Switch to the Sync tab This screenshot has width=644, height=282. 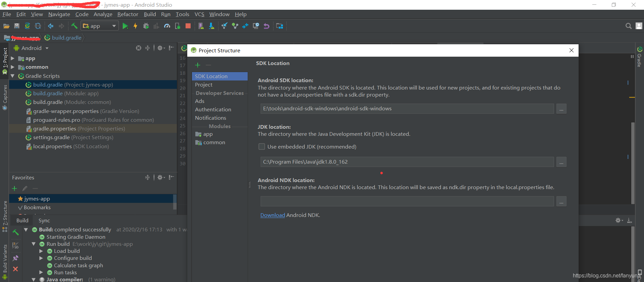44,221
